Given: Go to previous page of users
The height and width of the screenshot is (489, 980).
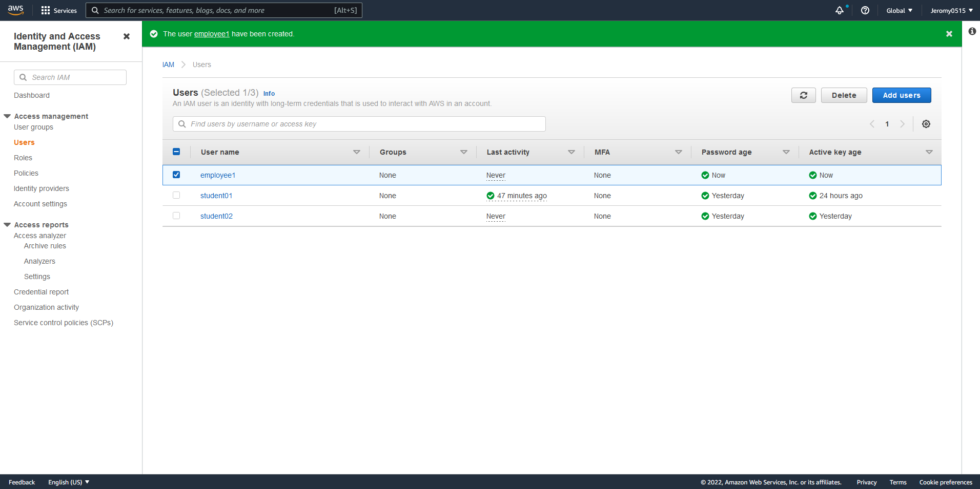Looking at the screenshot, I should pos(872,124).
